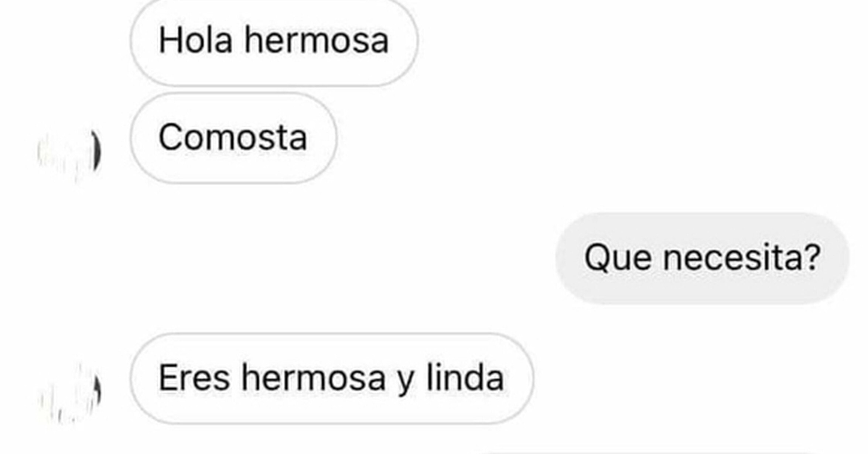868x454 pixels.
Task: Select the "Hola hermosa" message bubble
Action: coord(274,41)
